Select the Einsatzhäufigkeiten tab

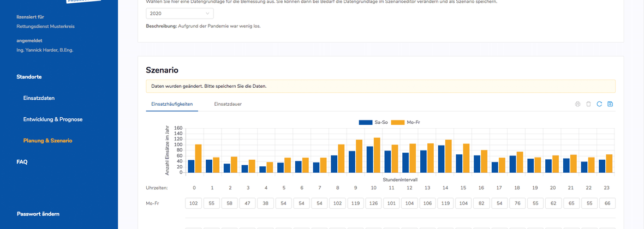point(172,104)
